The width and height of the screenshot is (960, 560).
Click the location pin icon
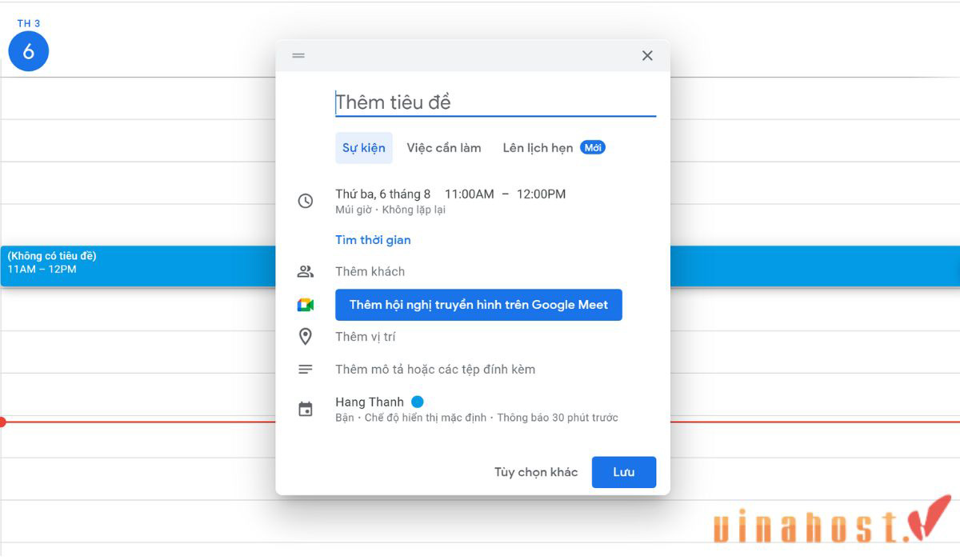(305, 337)
